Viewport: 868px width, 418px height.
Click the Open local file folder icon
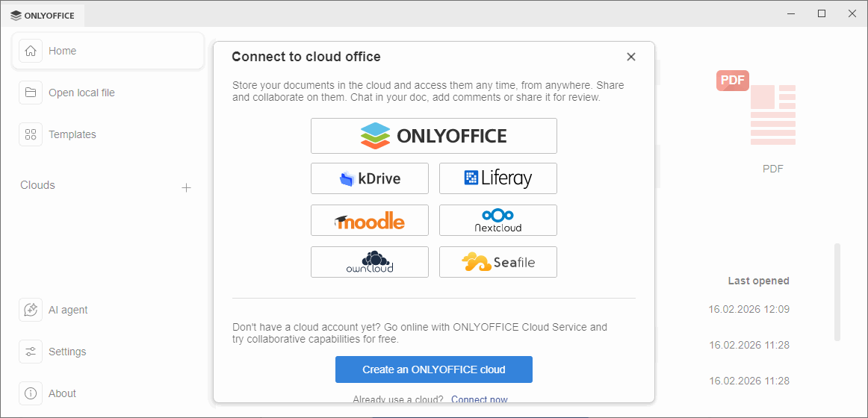pyautogui.click(x=31, y=93)
